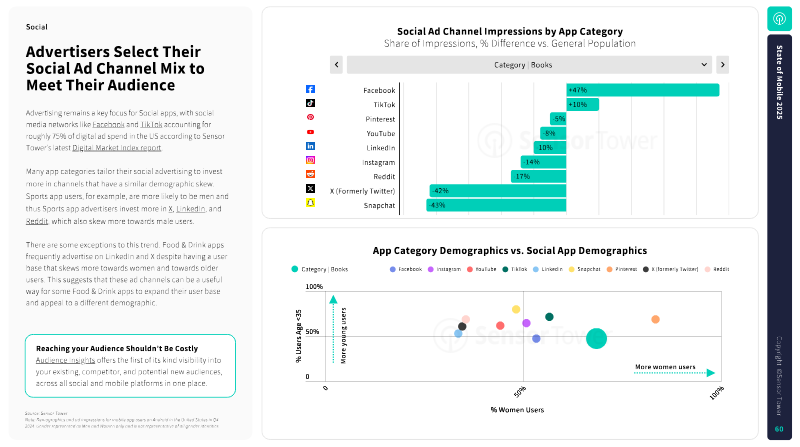Follow the TikTok link in the paragraph
800x447 pixels.
pos(151,125)
